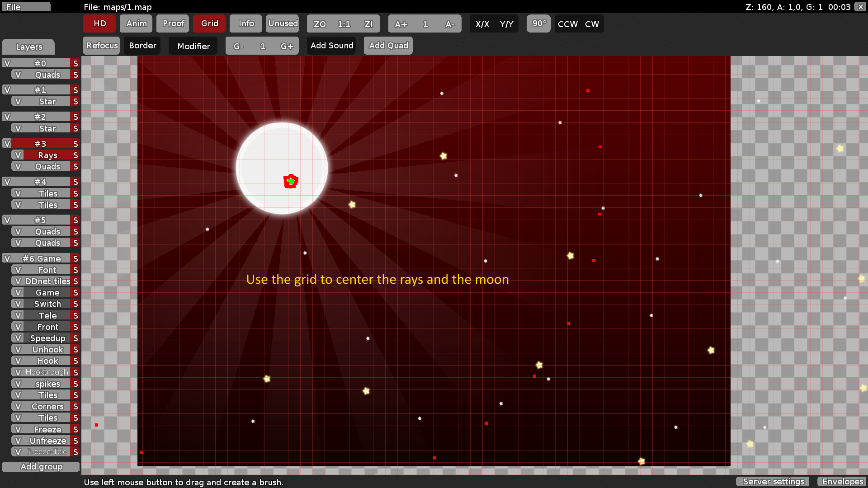Image resolution: width=868 pixels, height=488 pixels.
Task: Increase grid size with G+
Action: coord(288,46)
